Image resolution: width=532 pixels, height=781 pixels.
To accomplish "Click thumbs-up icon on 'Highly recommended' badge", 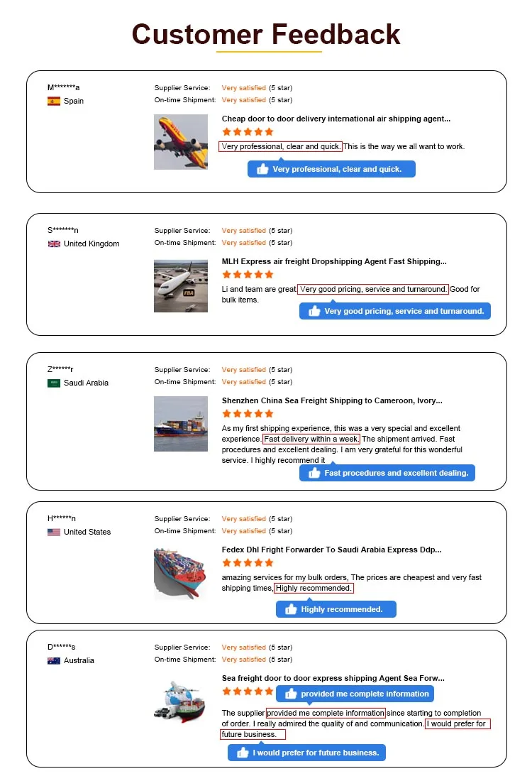I will point(291,608).
